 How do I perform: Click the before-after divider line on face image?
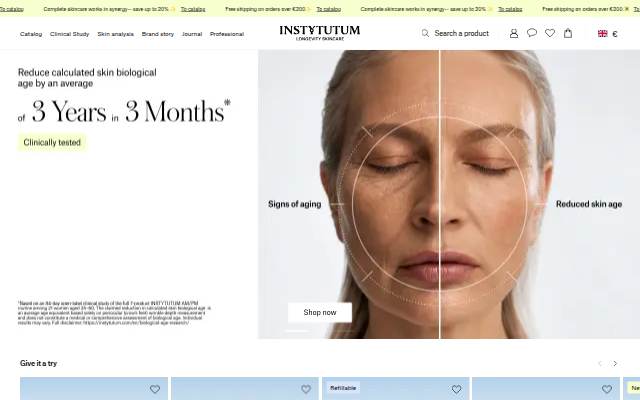tap(440, 194)
